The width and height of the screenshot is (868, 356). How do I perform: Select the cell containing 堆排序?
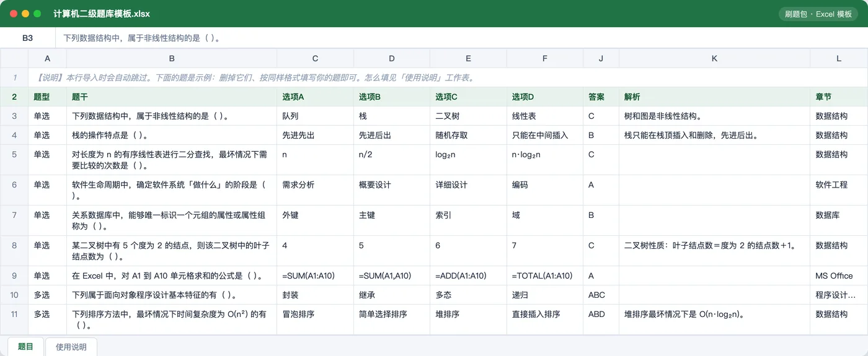coord(469,319)
